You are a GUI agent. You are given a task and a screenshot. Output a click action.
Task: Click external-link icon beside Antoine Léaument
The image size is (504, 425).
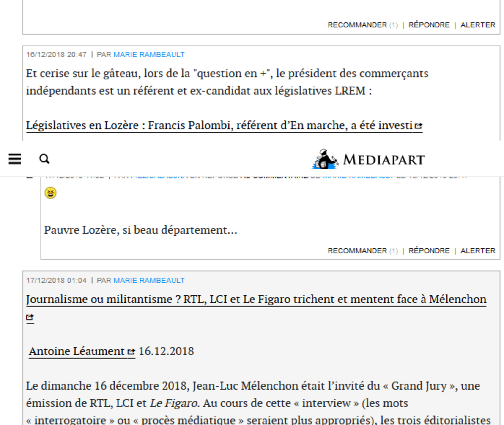[x=131, y=352]
